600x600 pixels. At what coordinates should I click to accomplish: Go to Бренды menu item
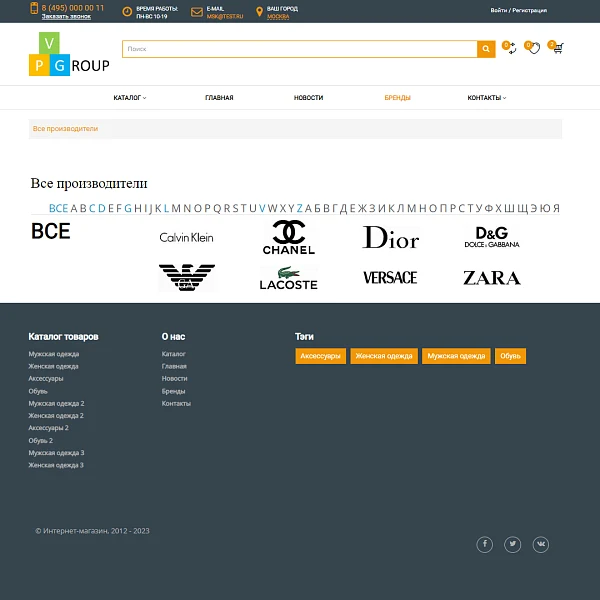click(398, 98)
